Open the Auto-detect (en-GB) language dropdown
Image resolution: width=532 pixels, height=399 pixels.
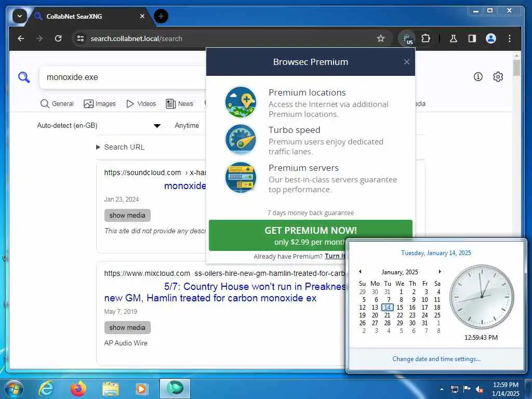tap(98, 126)
